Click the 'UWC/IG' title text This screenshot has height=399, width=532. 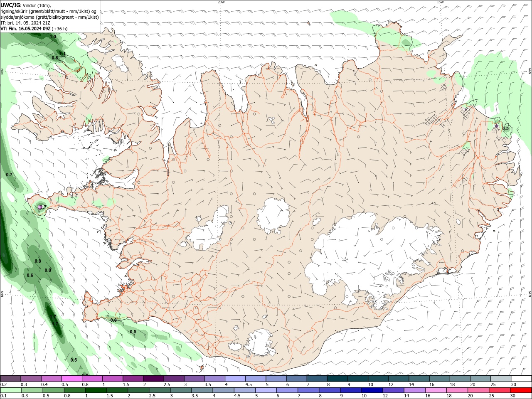(x=11, y=5)
